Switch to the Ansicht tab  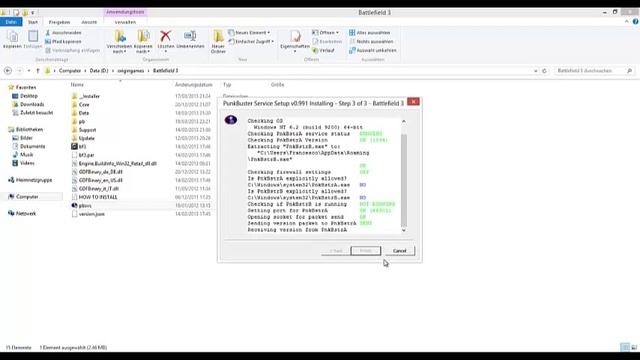89,22
